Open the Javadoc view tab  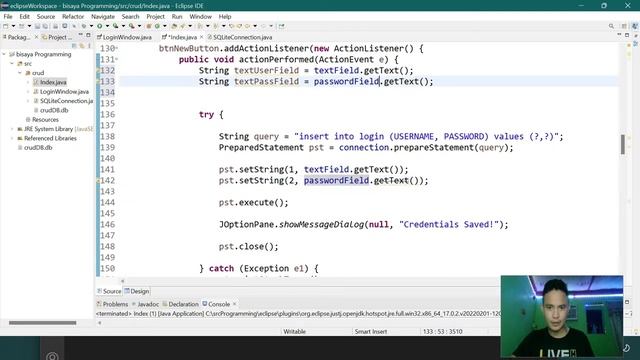pos(145,304)
